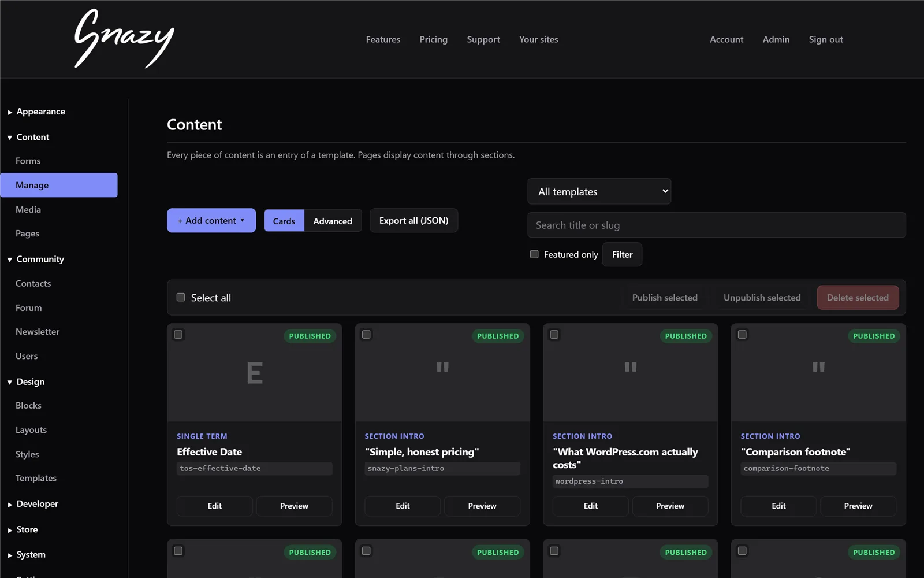Open the Admin link in header
924x578 pixels.
coord(776,39)
